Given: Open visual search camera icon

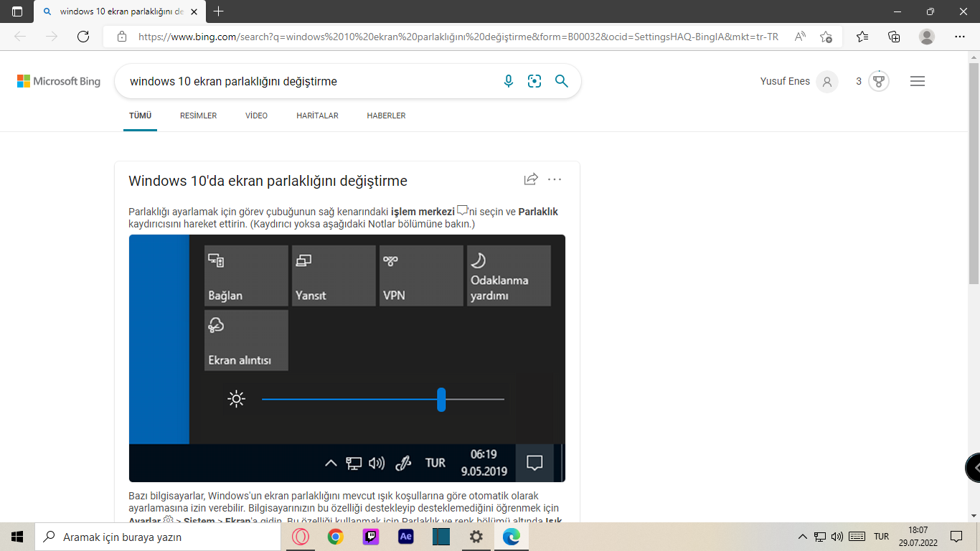Looking at the screenshot, I should click(x=534, y=81).
